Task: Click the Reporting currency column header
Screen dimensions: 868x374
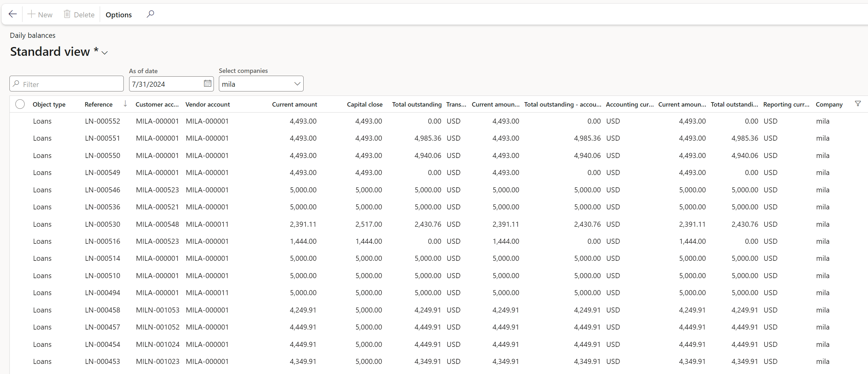Action: pyautogui.click(x=786, y=105)
